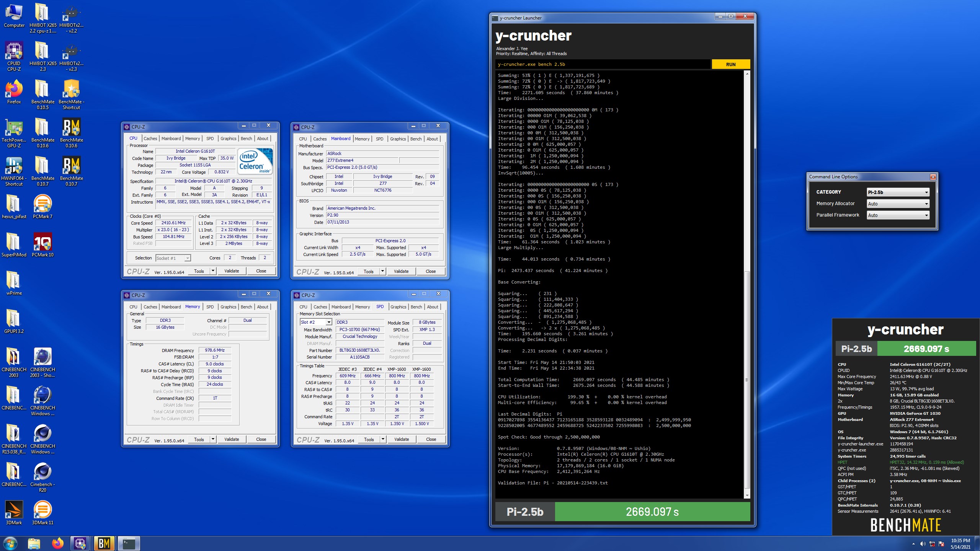Open About tab in SPD window
The image size is (980, 551).
point(433,307)
